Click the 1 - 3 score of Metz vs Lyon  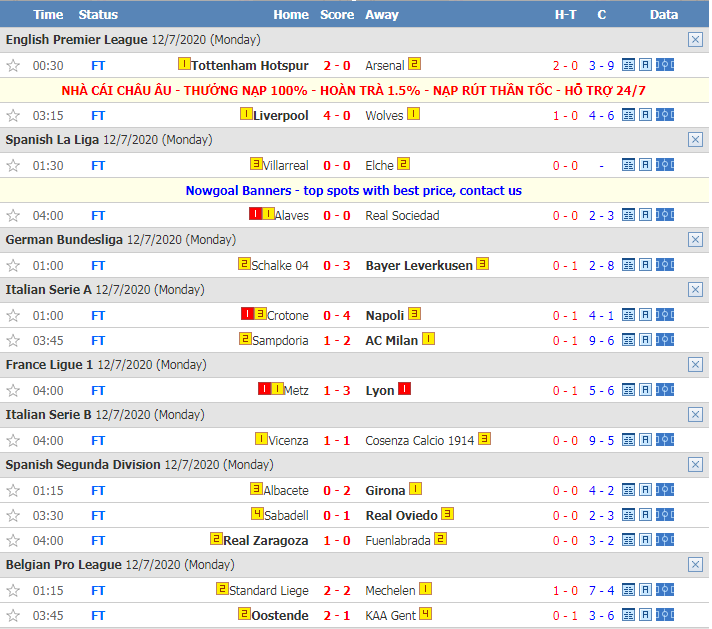pyautogui.click(x=337, y=391)
